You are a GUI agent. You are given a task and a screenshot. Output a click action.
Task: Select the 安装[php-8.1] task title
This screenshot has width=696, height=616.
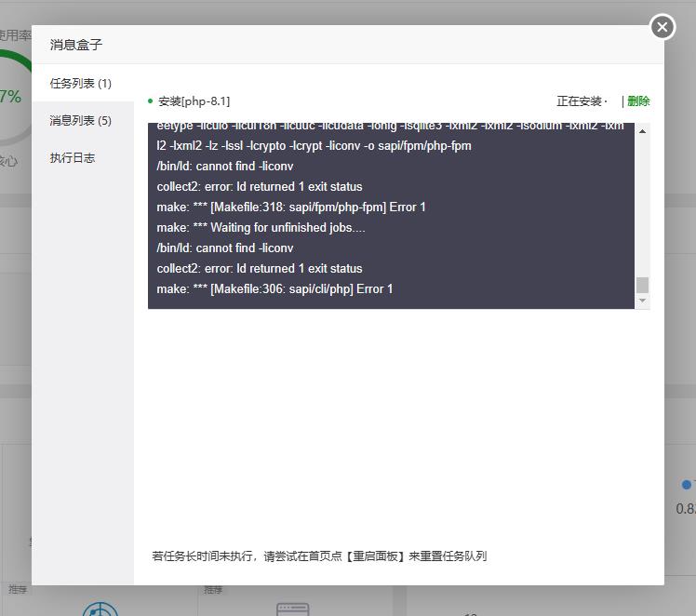[194, 101]
